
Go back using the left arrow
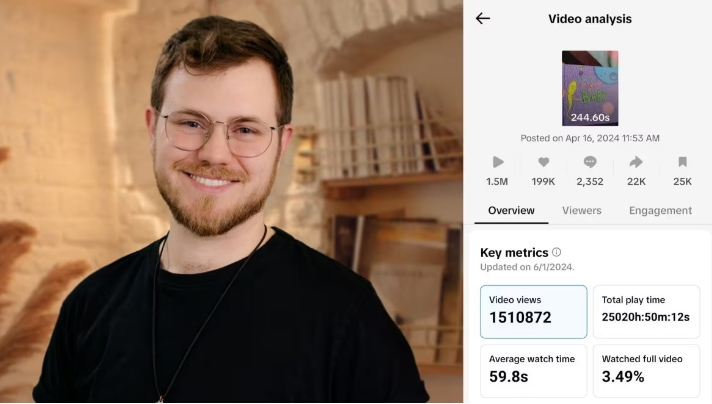coord(483,19)
